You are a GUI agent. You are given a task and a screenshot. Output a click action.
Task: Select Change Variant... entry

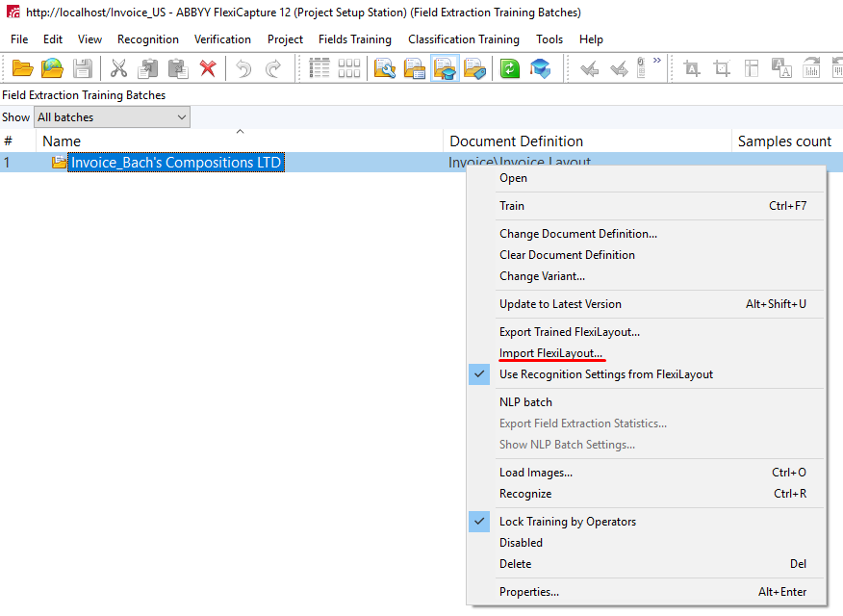[x=646, y=276]
